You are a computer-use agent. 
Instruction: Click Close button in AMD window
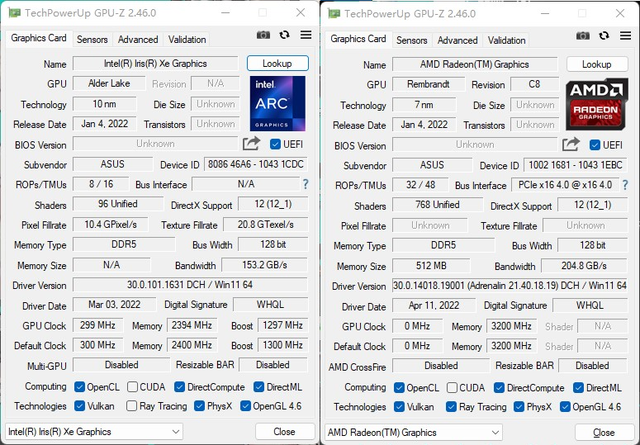(x=604, y=432)
